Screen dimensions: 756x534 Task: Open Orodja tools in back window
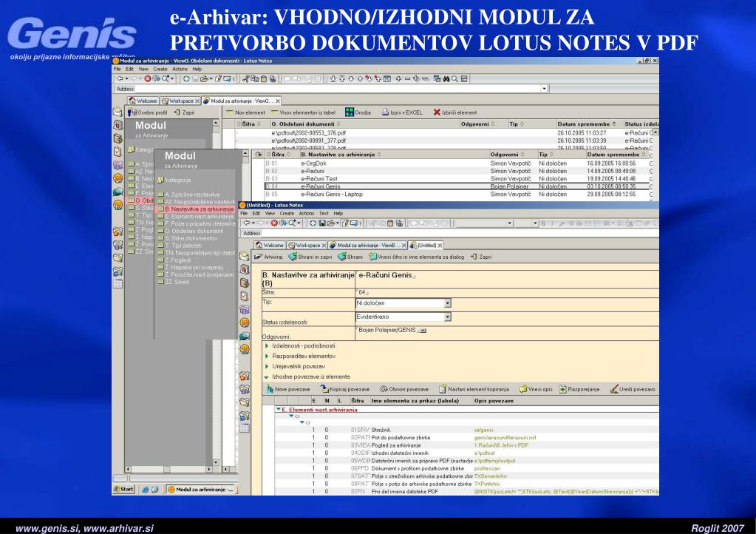(x=358, y=112)
